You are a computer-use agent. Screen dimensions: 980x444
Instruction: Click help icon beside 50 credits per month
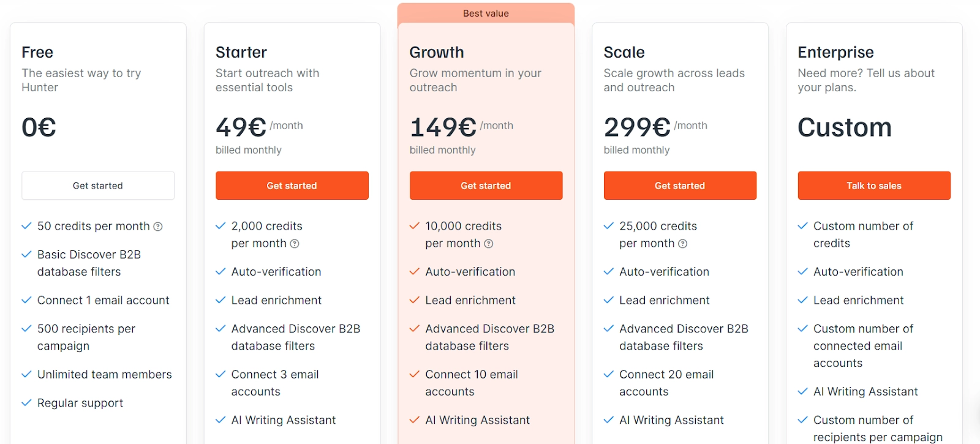[158, 227]
